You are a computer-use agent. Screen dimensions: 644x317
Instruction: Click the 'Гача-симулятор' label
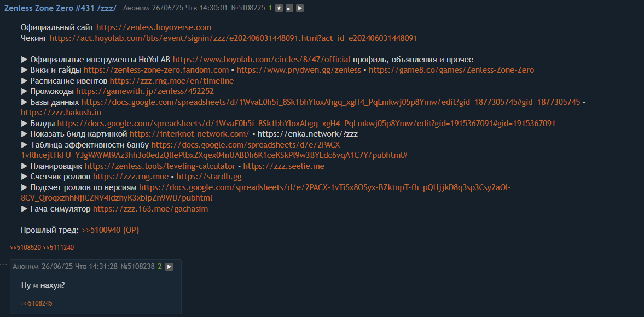[x=60, y=209]
